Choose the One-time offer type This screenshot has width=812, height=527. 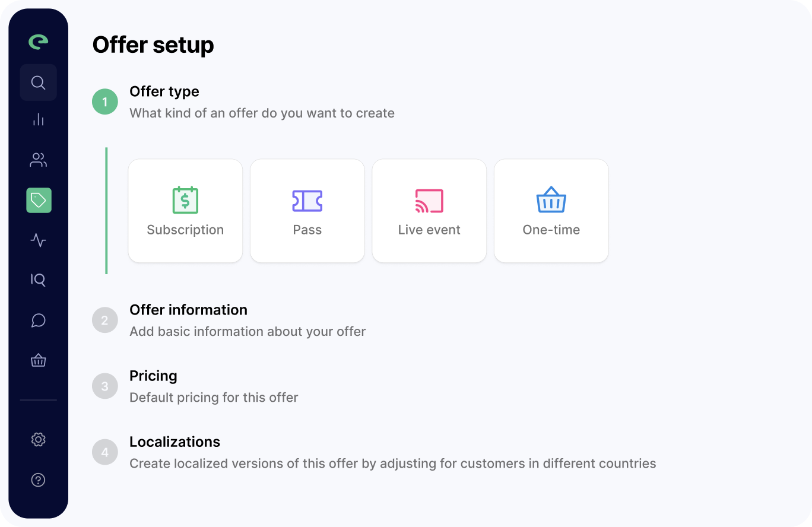pyautogui.click(x=551, y=211)
